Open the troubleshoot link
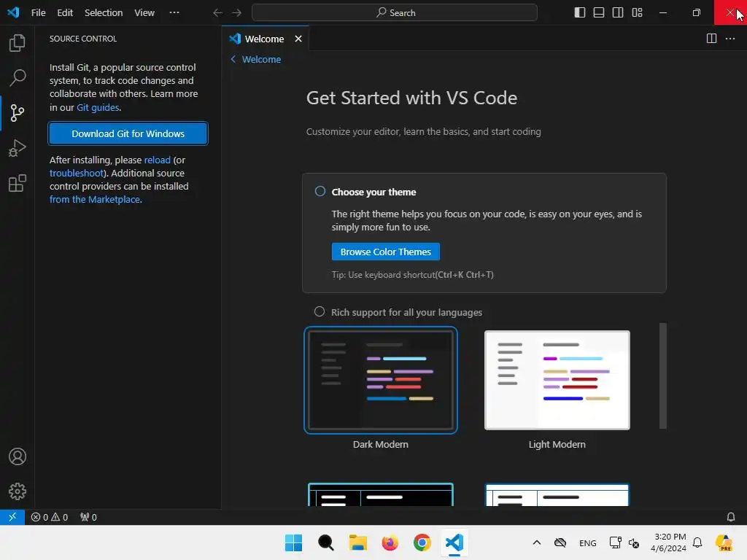The width and height of the screenshot is (747, 560). (x=76, y=174)
